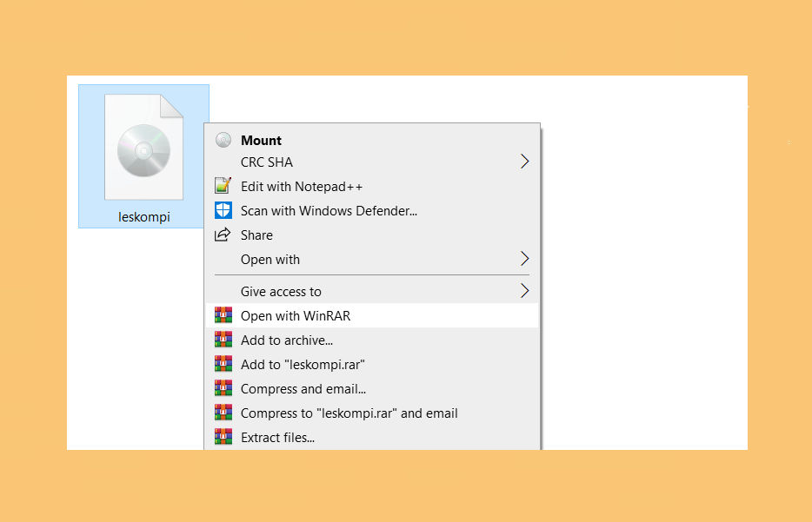The image size is (812, 522).
Task: Click the leskompi file name label
Action: pyautogui.click(x=144, y=217)
